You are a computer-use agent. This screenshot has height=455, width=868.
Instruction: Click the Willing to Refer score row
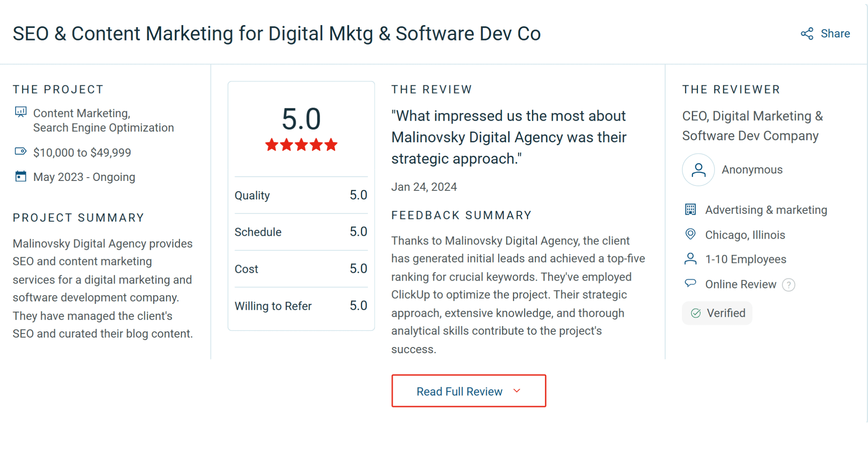pos(301,306)
